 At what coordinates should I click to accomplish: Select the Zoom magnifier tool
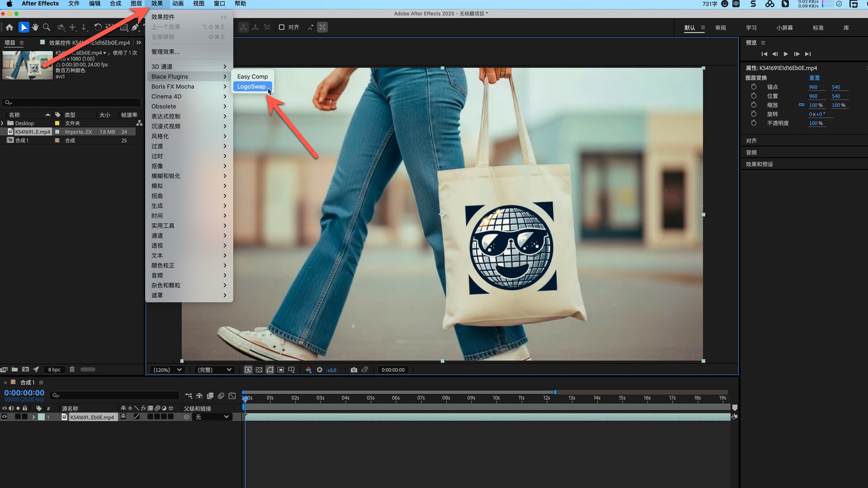[x=46, y=28]
